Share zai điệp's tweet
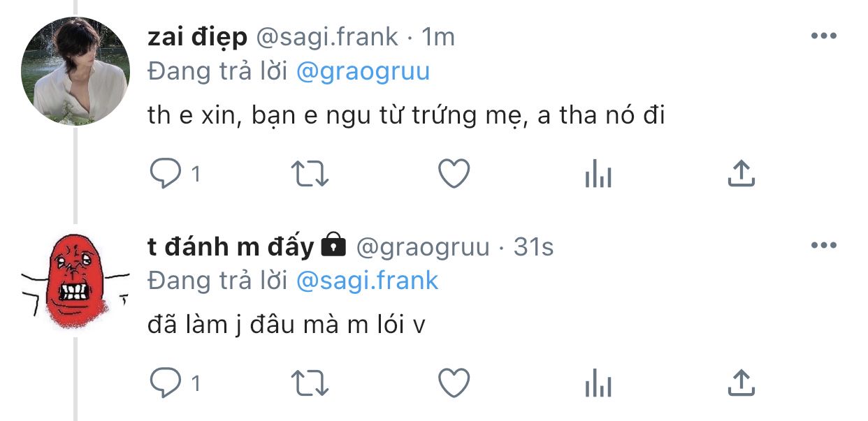This screenshot has width=868, height=421. 741,174
